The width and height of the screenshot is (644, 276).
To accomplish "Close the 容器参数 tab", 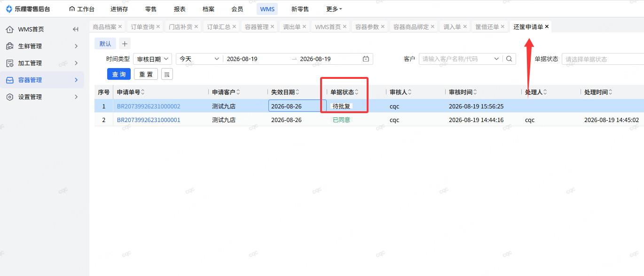I will point(383,27).
